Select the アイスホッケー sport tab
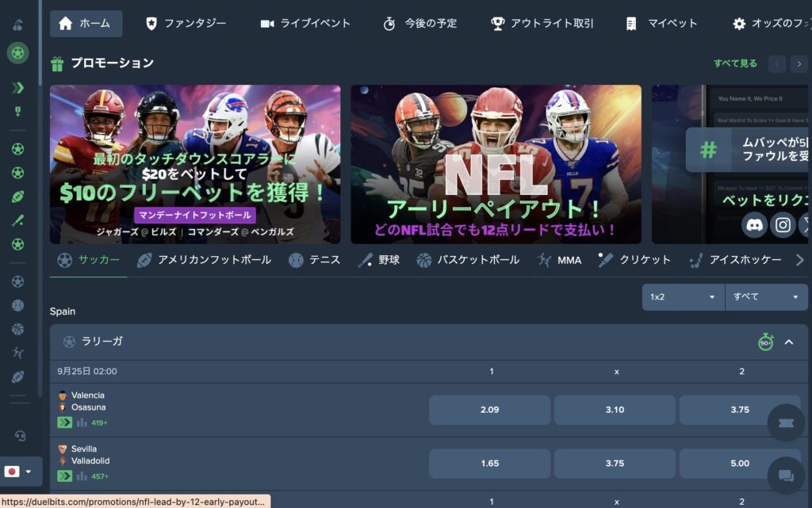The height and width of the screenshot is (508, 812). [x=735, y=260]
